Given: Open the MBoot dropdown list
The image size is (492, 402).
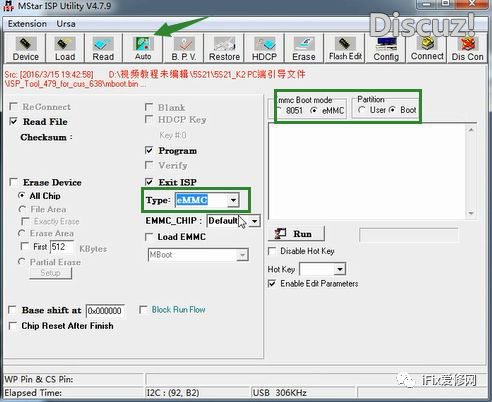Looking at the screenshot, I should (x=242, y=255).
